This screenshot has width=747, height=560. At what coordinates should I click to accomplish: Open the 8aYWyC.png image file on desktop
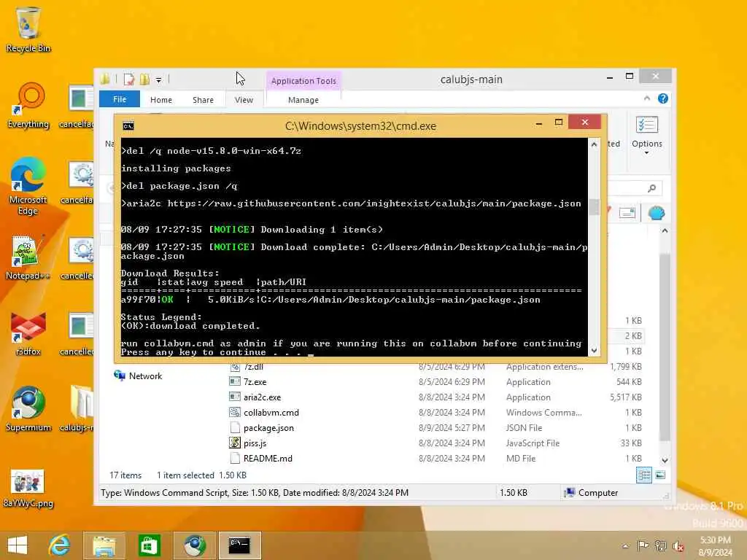coord(28,488)
